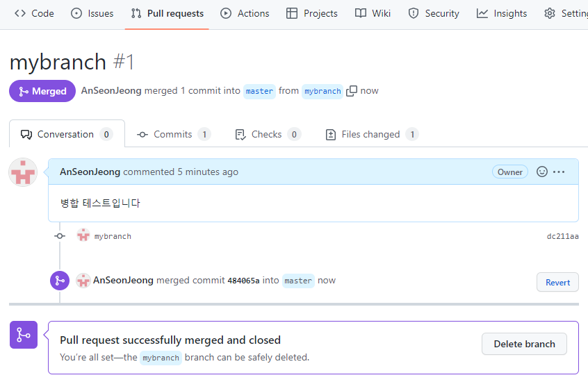
Task: Click the master label in merge event
Action: click(298, 281)
